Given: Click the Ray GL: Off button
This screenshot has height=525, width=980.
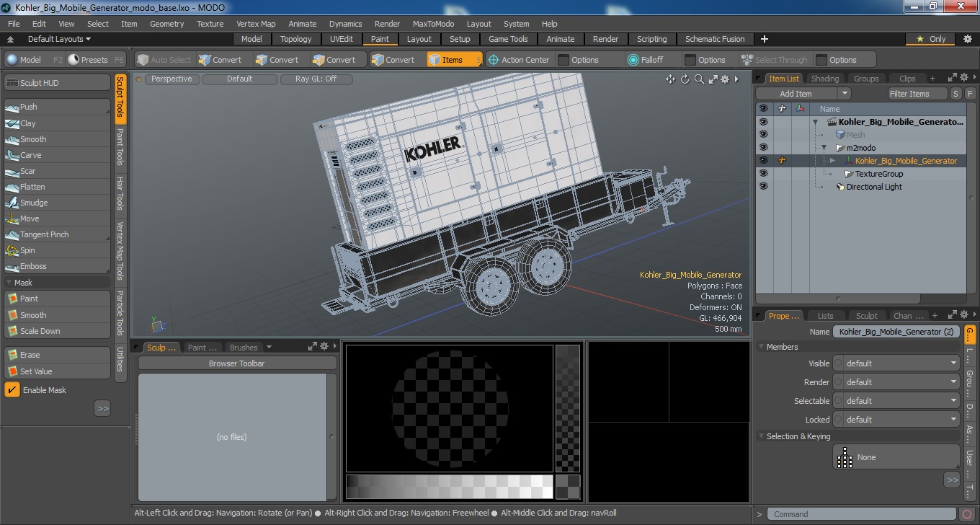Looking at the screenshot, I should 316,79.
